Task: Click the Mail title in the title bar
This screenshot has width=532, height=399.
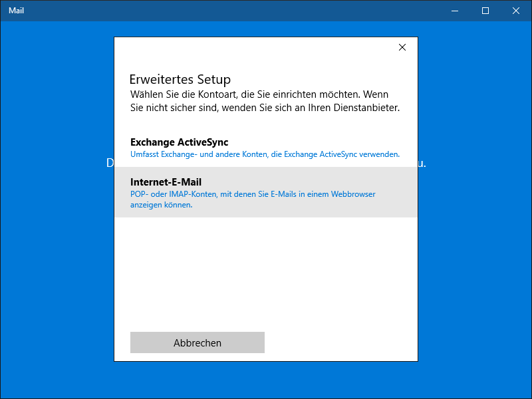Action: [x=16, y=11]
